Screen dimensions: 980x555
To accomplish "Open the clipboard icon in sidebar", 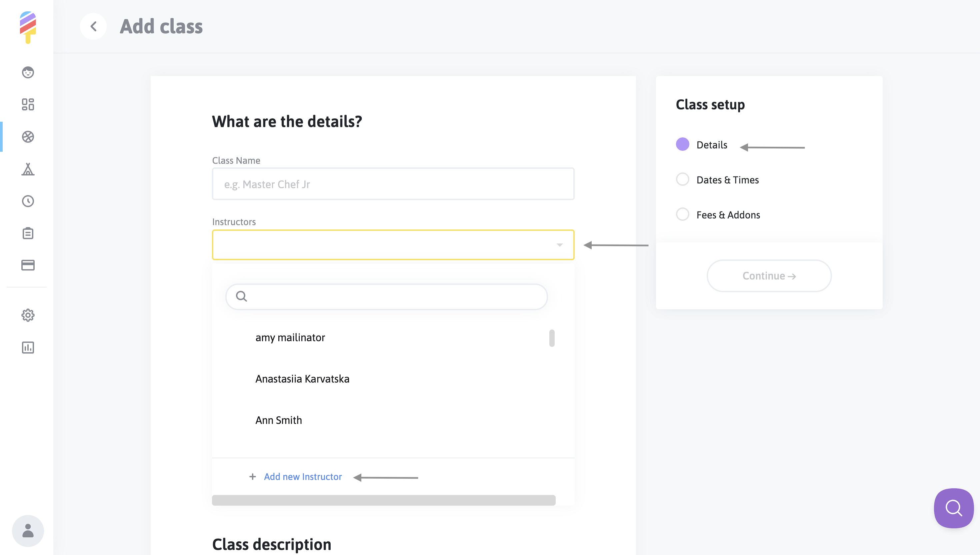I will [x=28, y=233].
